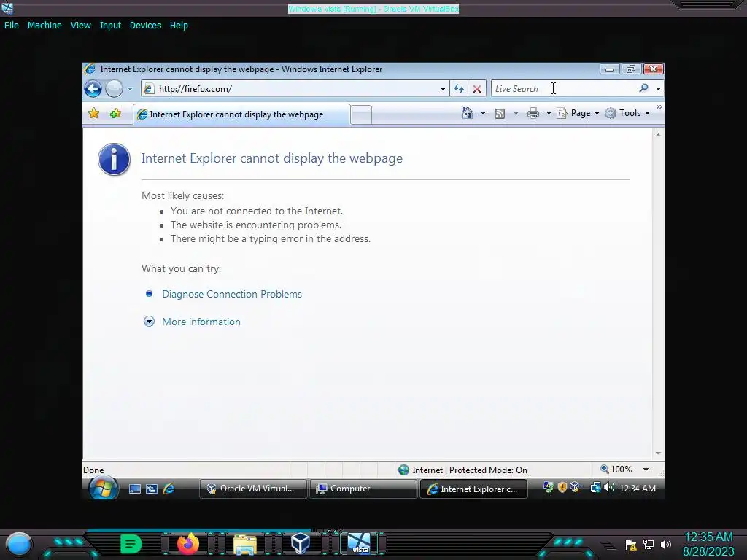
Task: Open the Page menu
Action: (578, 113)
